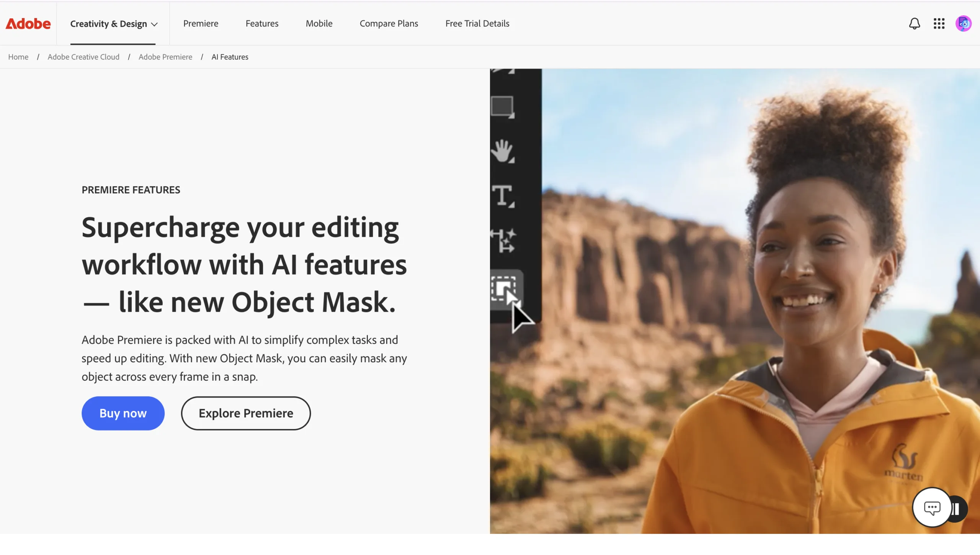Open the notifications bell
The width and height of the screenshot is (980, 555).
point(915,24)
